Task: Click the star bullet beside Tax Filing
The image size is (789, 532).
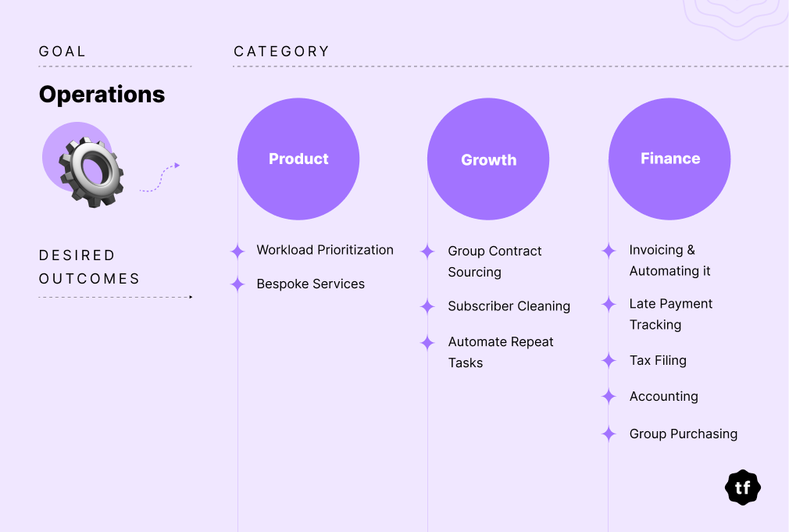Action: click(609, 360)
